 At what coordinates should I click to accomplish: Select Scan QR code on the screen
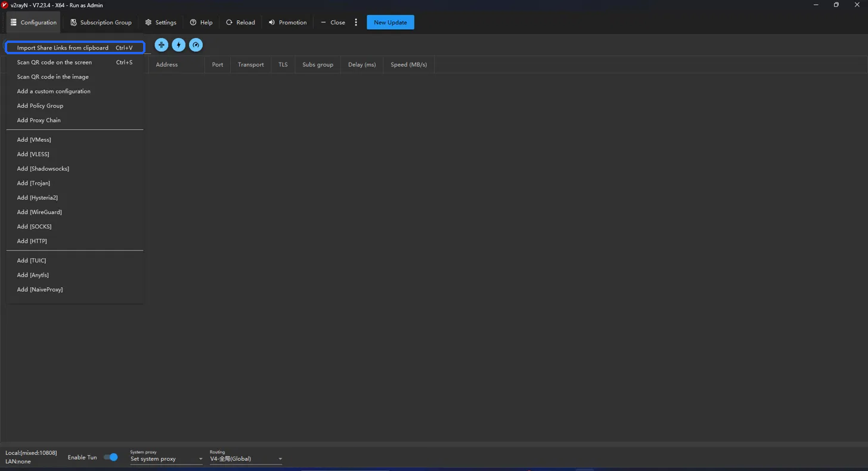click(x=75, y=62)
